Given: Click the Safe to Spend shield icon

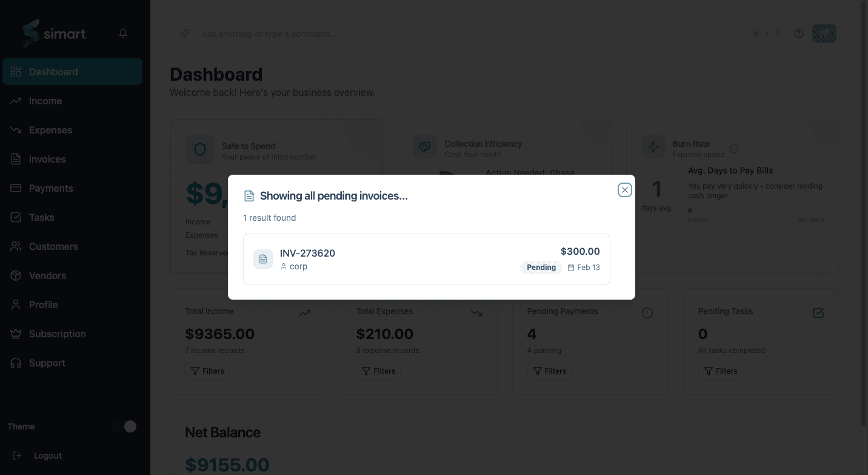Looking at the screenshot, I should coord(200,149).
